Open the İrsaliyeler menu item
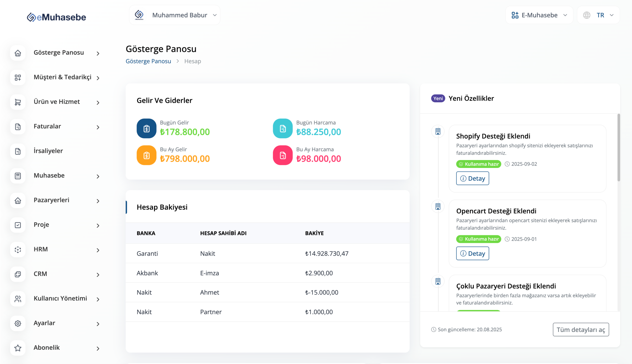This screenshot has height=364, width=632. point(48,151)
